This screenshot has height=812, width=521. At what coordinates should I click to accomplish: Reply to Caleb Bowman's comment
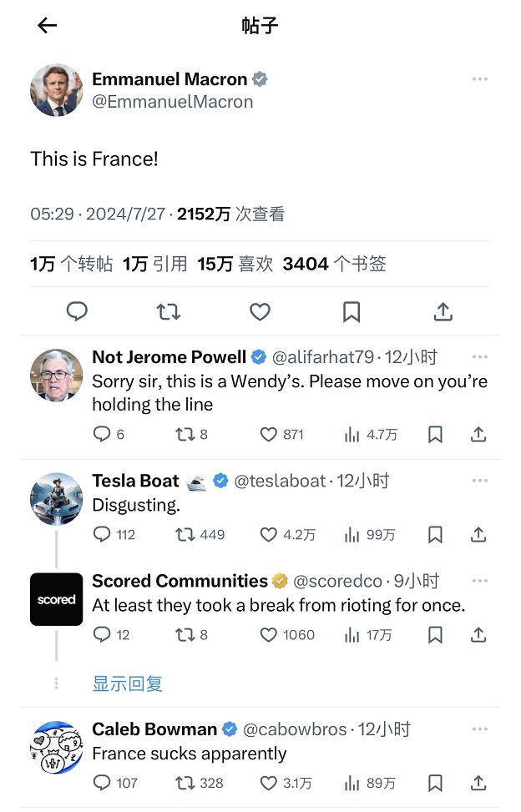102,783
